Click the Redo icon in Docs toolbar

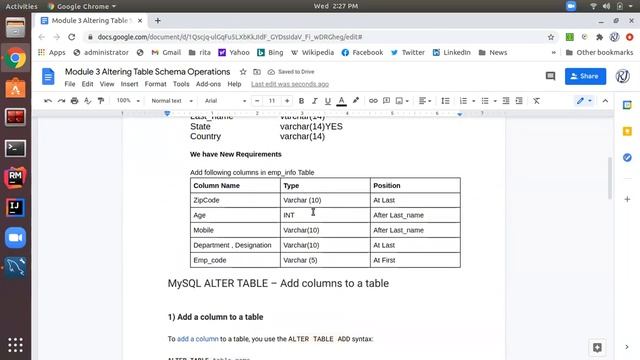(61, 101)
